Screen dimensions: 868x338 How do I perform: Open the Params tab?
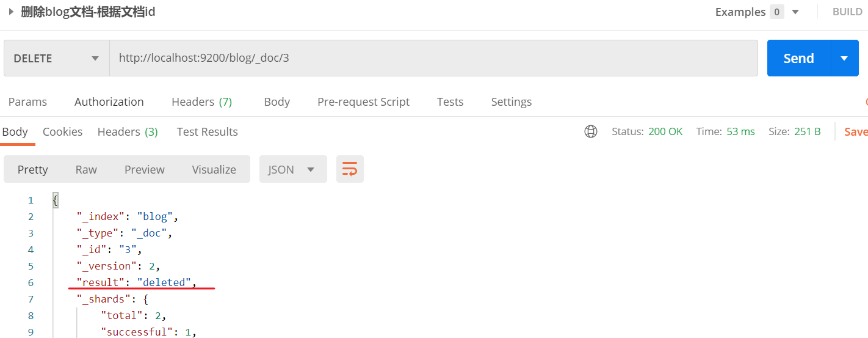pos(27,102)
